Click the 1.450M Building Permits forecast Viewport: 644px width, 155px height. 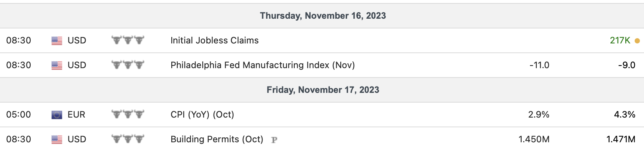coord(534,139)
